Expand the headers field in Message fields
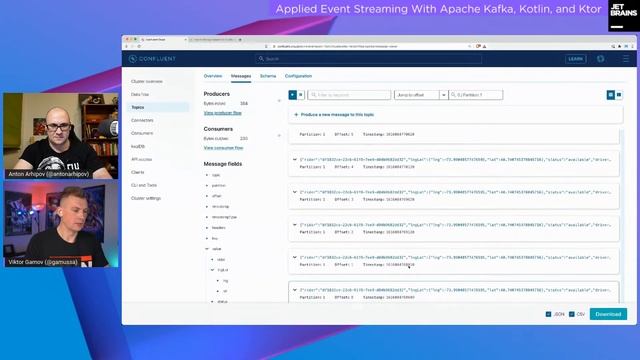Image resolution: width=640 pixels, height=360 pixels. click(x=207, y=228)
